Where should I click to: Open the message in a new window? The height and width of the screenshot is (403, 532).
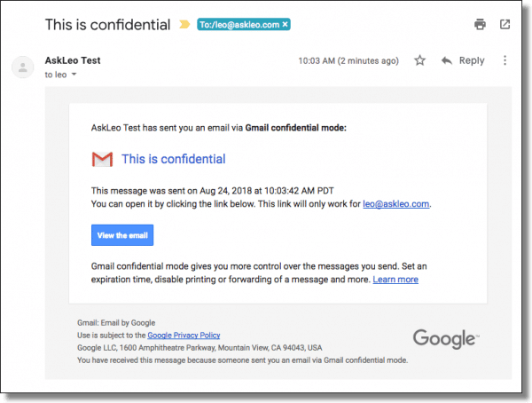[x=505, y=25]
